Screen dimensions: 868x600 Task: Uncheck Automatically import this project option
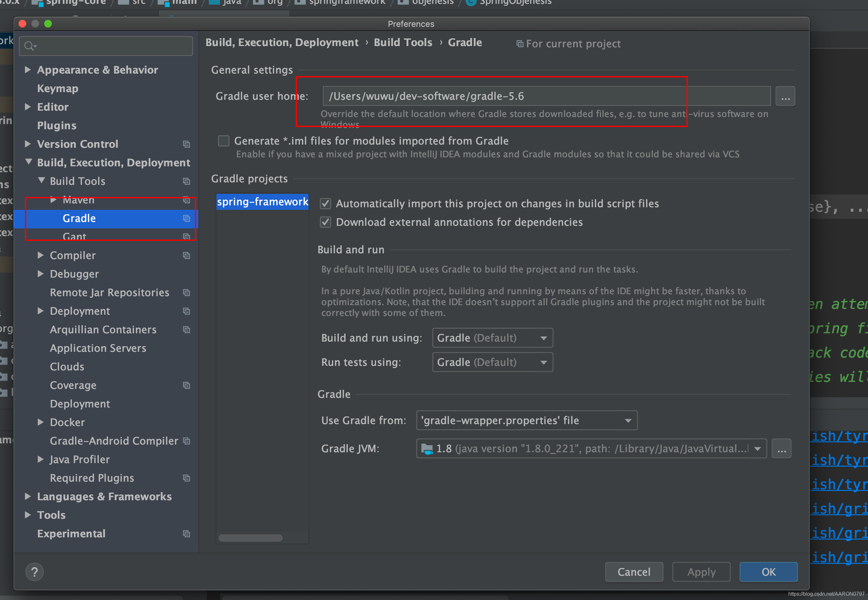[x=325, y=203]
